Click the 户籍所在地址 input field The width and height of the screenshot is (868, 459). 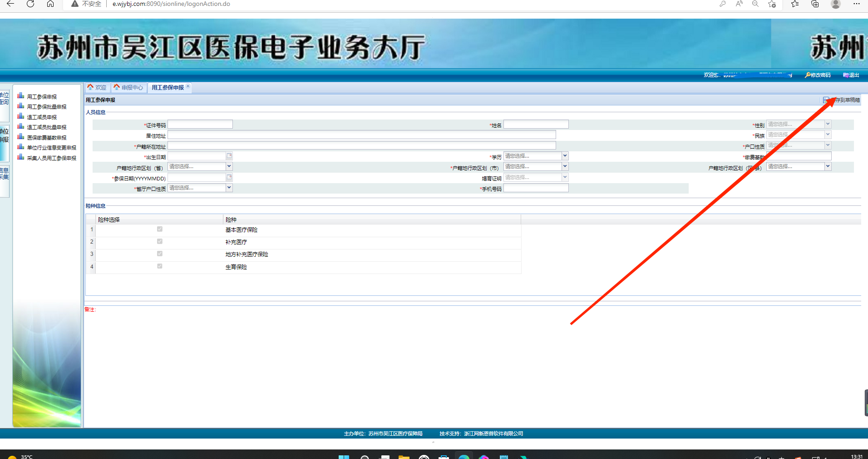point(362,145)
